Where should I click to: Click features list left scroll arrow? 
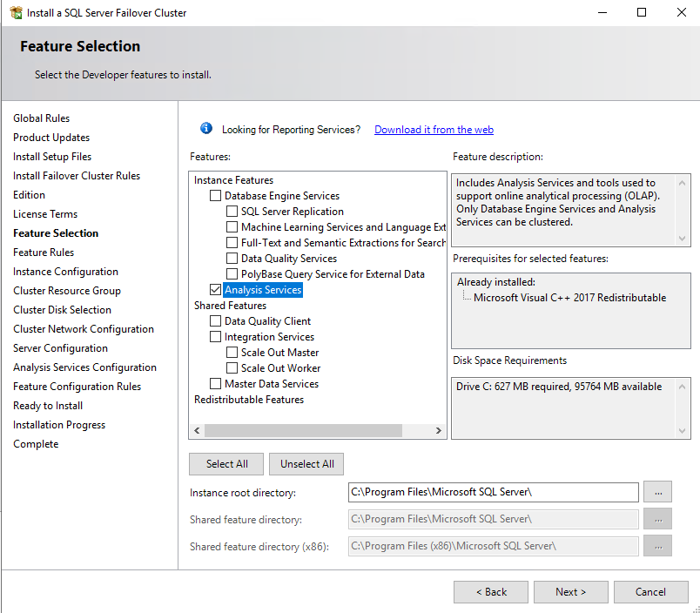(197, 430)
